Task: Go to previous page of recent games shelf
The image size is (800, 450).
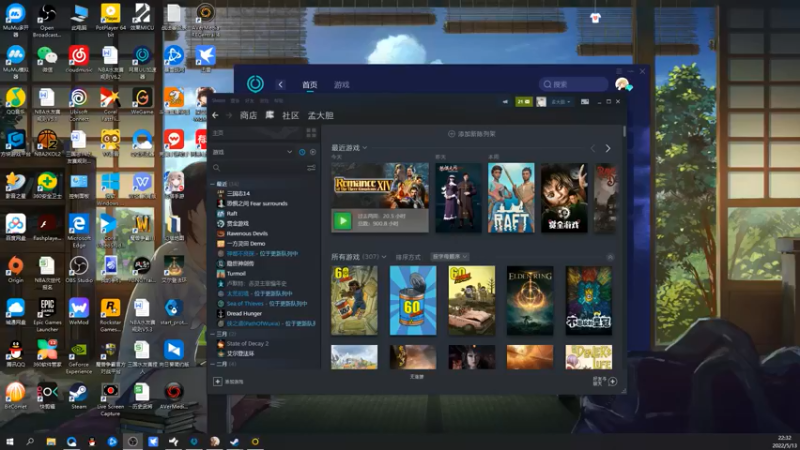Action: tap(593, 148)
